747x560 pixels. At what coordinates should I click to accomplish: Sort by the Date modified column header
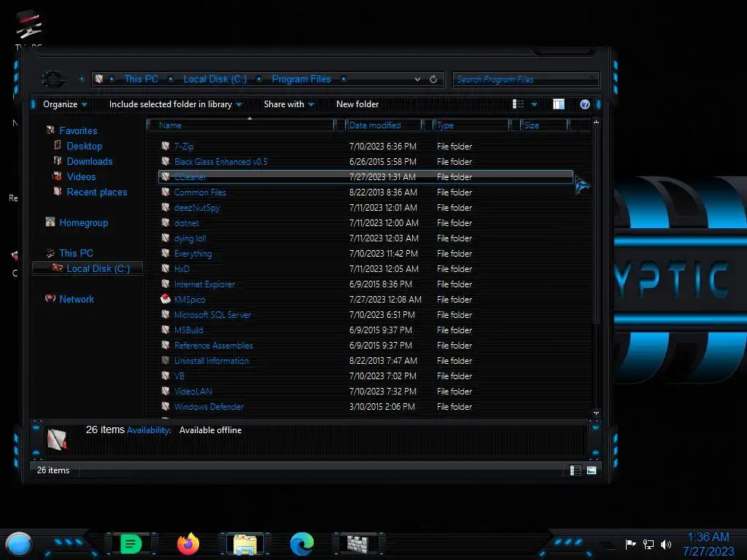pyautogui.click(x=384, y=125)
